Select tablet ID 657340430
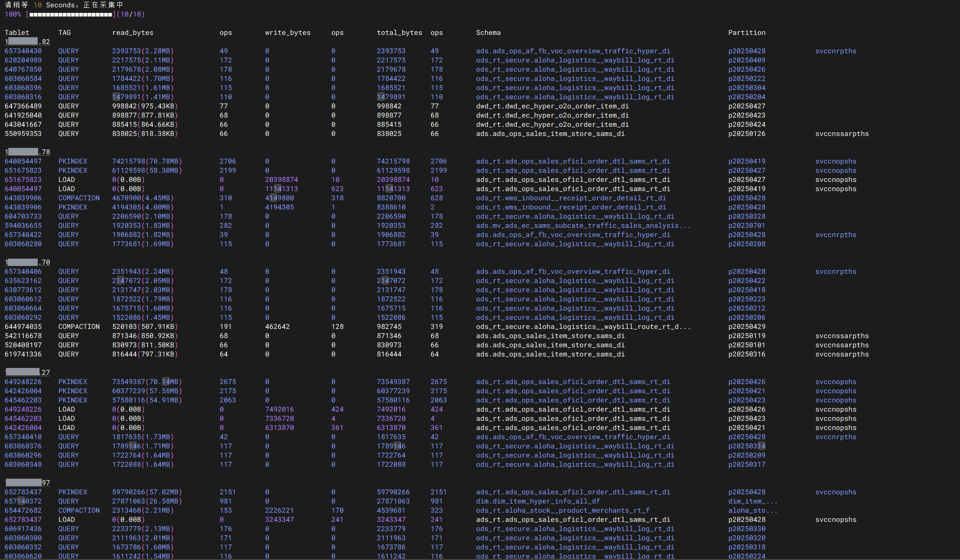 click(23, 51)
